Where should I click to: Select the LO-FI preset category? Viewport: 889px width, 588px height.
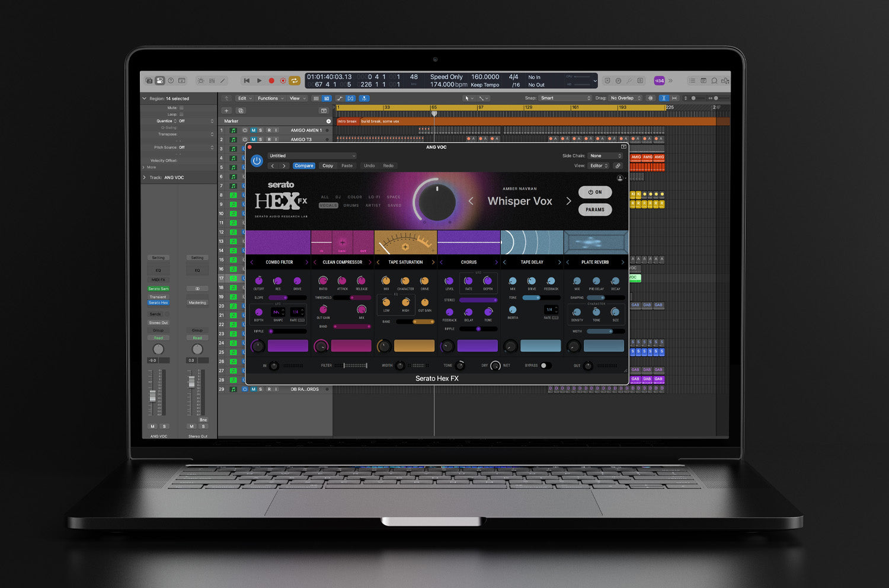tap(375, 197)
